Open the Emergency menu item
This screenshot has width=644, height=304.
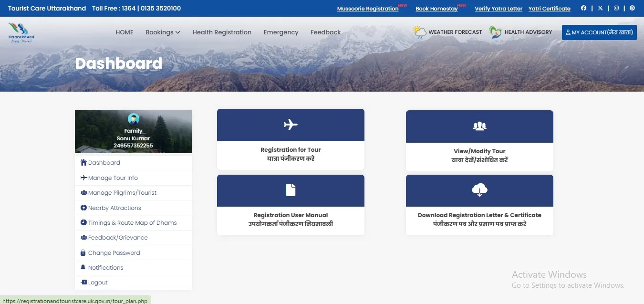point(281,32)
